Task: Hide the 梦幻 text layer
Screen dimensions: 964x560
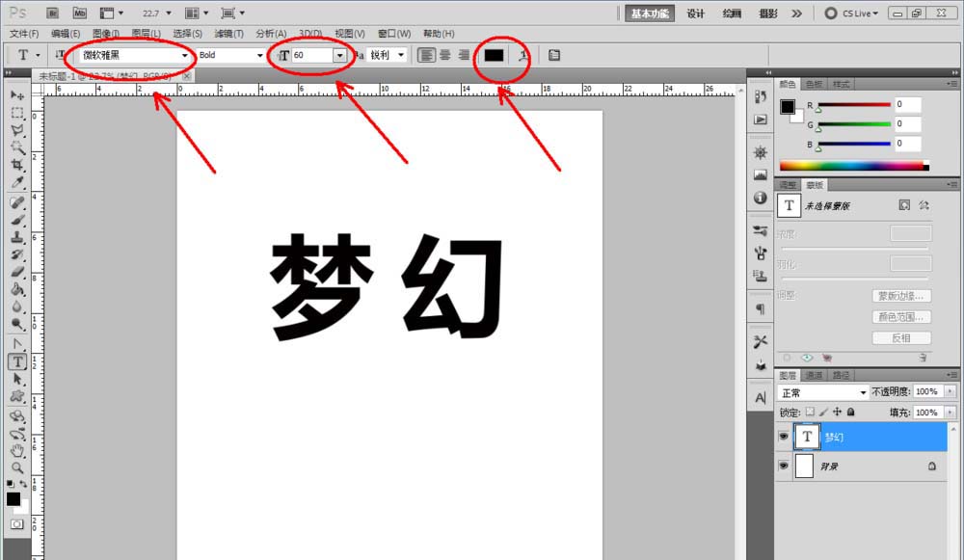Action: [784, 437]
